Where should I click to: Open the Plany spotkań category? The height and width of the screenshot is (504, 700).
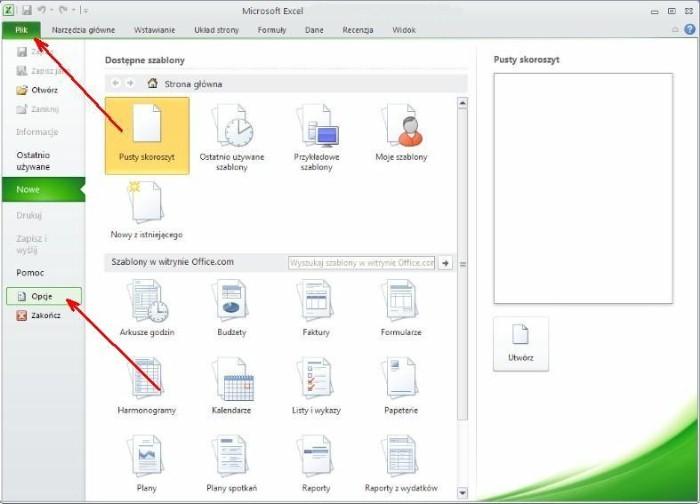point(231,464)
